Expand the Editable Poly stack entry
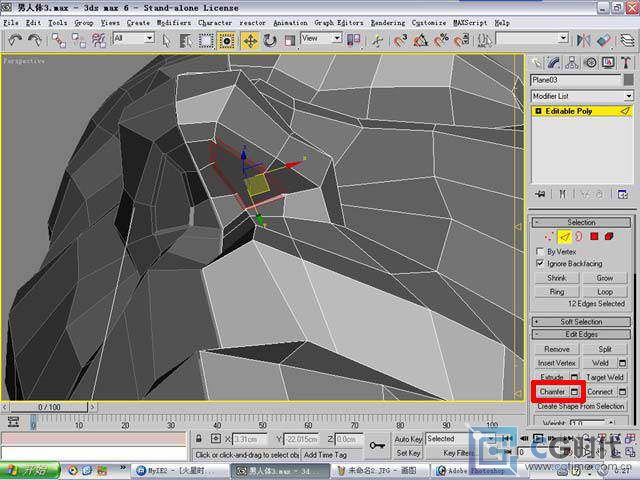 (x=538, y=111)
